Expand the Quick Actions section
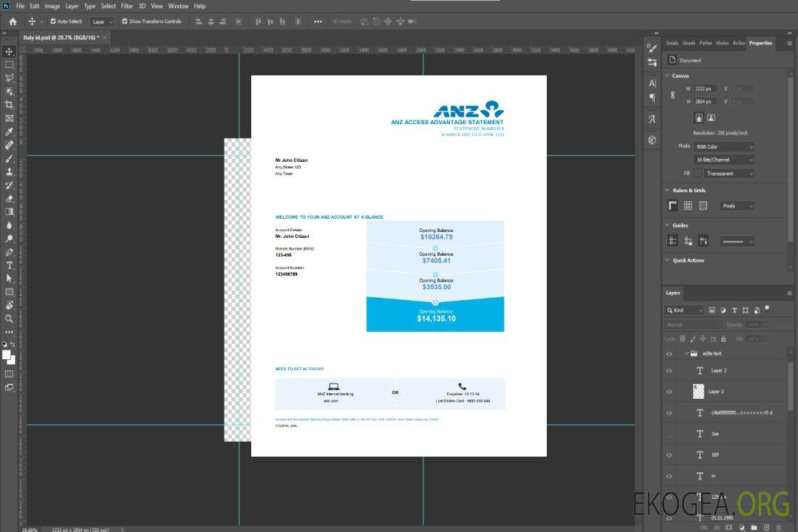This screenshot has width=798, height=532. coord(667,260)
